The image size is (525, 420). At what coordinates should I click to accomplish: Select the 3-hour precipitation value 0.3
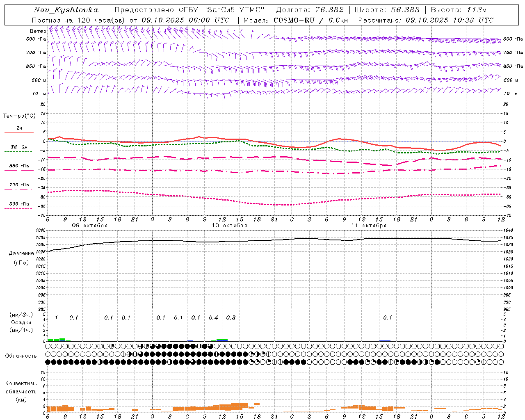[231, 317]
